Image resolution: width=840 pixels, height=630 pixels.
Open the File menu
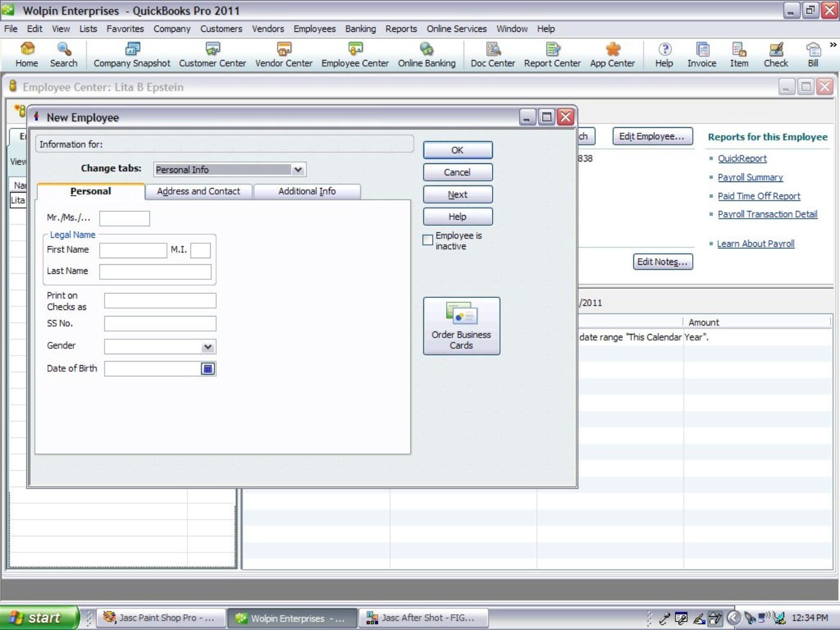click(11, 29)
